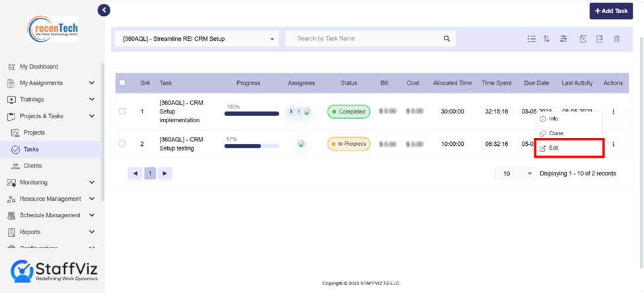Tick checkbox for task row 2
Image resolution: width=644 pixels, height=293 pixels.
pos(122,144)
